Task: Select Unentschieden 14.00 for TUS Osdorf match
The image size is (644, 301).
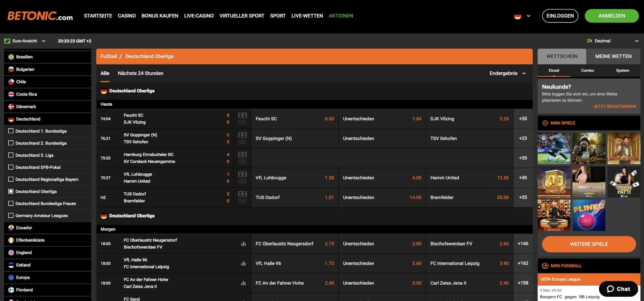Action: pyautogui.click(x=382, y=197)
